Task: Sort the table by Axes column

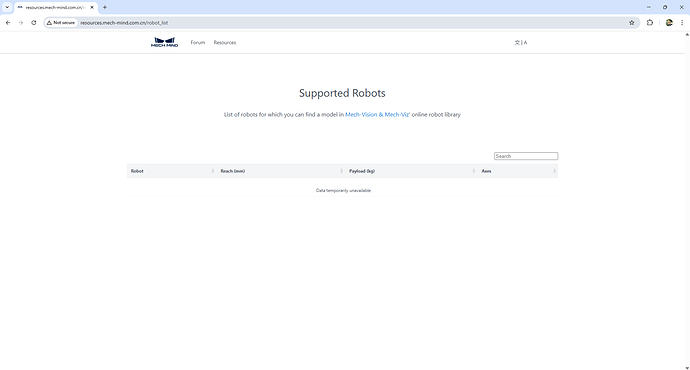Action: click(518, 171)
